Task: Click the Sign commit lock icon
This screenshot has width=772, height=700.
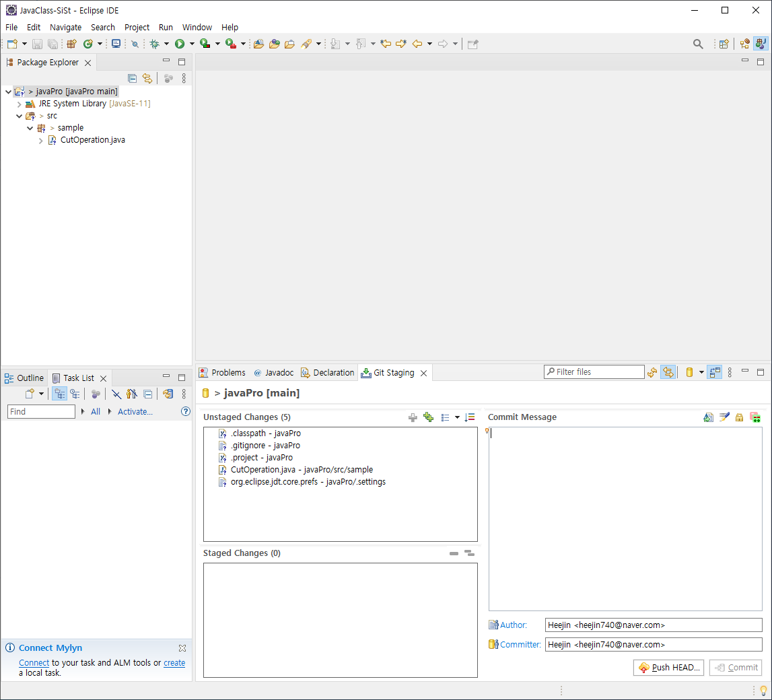Action: pos(739,417)
